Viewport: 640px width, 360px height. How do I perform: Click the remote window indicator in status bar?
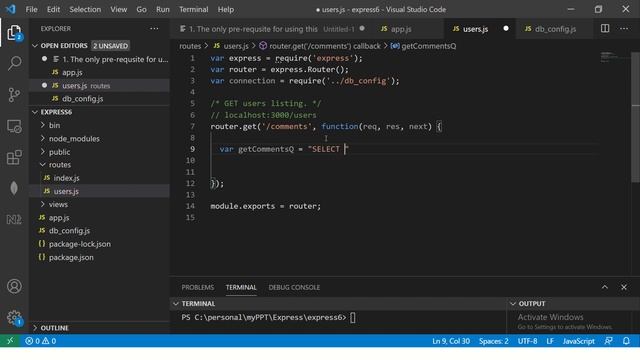click(10, 341)
